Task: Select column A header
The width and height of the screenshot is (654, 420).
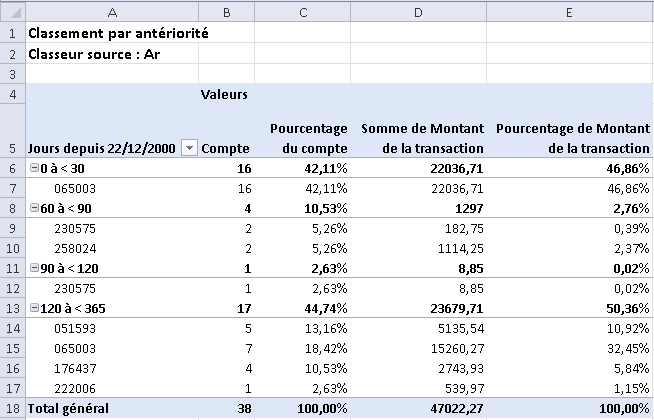Action: [x=112, y=12]
